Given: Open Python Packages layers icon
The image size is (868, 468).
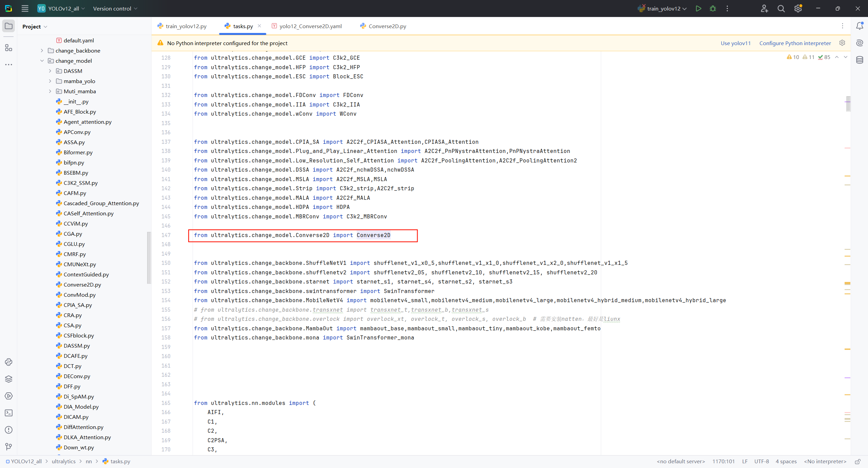Looking at the screenshot, I should click(x=8, y=379).
